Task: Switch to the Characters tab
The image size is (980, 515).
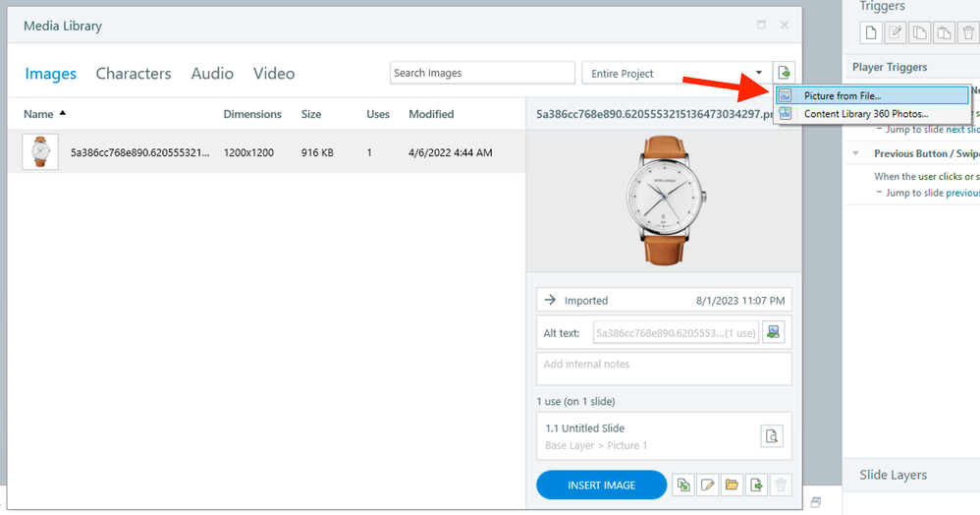Action: point(134,74)
